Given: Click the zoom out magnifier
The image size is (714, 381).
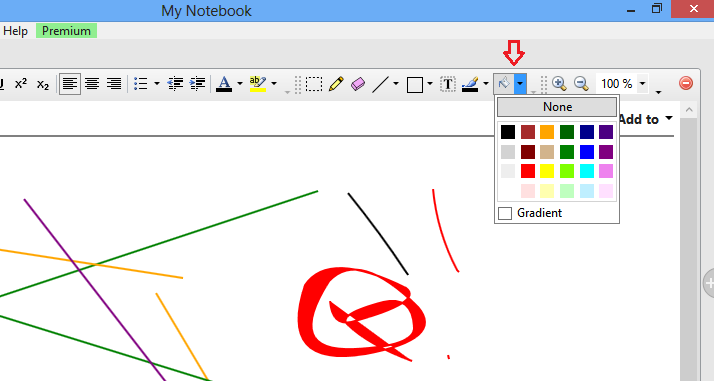Looking at the screenshot, I should 581,84.
